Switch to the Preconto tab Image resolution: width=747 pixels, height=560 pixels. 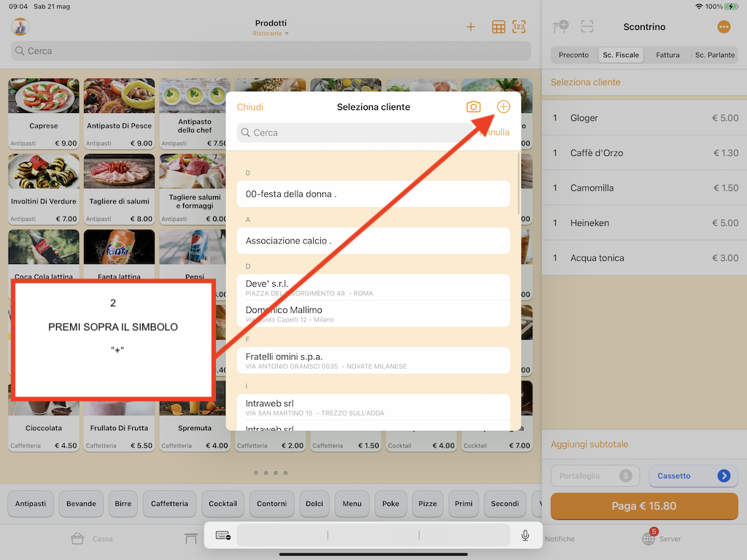point(573,55)
